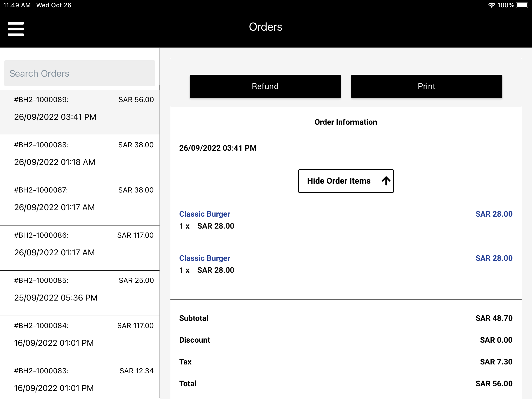
Task: Tap the Wi-Fi status icon
Action: pyautogui.click(x=491, y=5)
